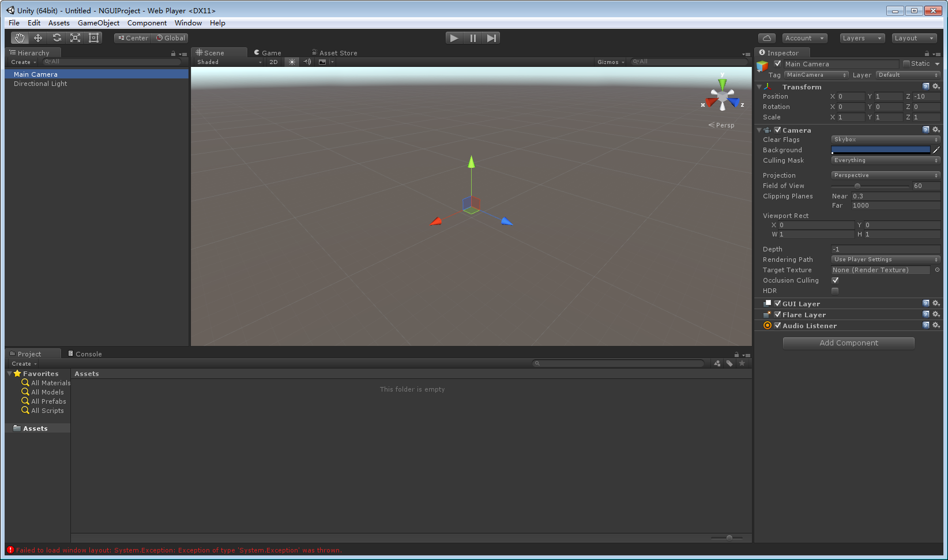Click the Step frame button
Viewport: 948px width, 560px height.
pyautogui.click(x=491, y=38)
